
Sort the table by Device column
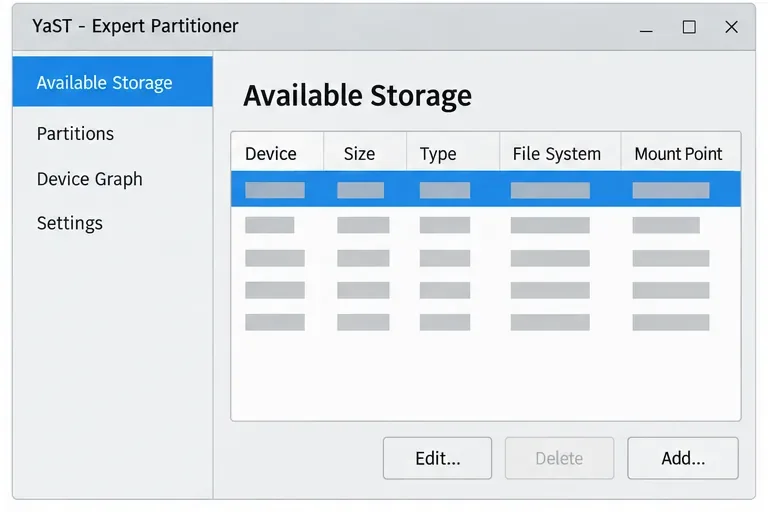point(277,153)
